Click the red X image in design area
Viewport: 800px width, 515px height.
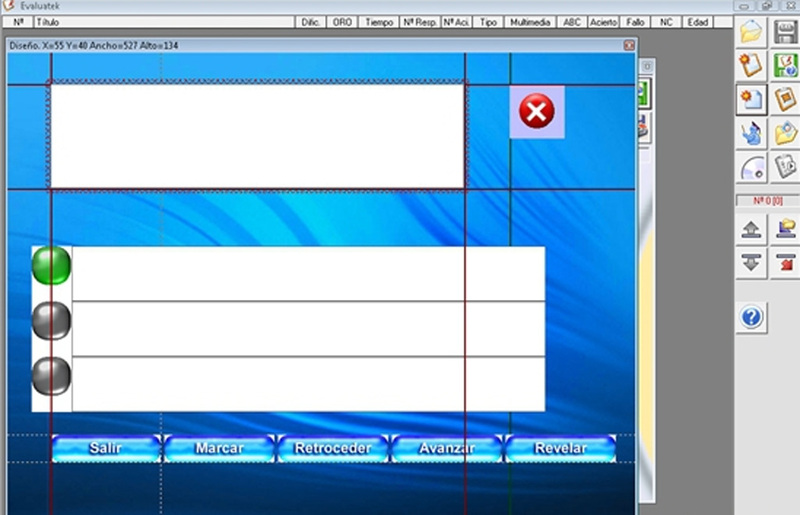click(537, 112)
